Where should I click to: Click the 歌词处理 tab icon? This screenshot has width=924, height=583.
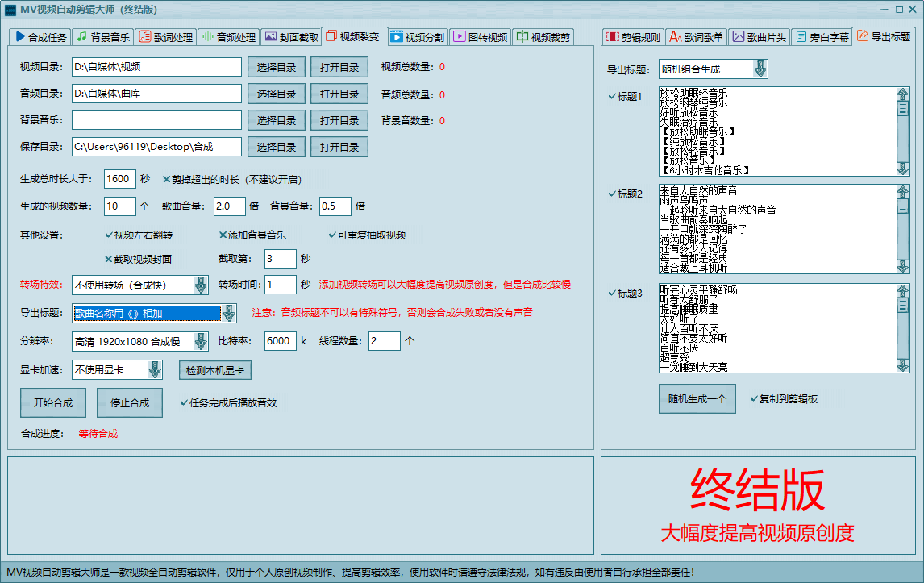click(144, 37)
